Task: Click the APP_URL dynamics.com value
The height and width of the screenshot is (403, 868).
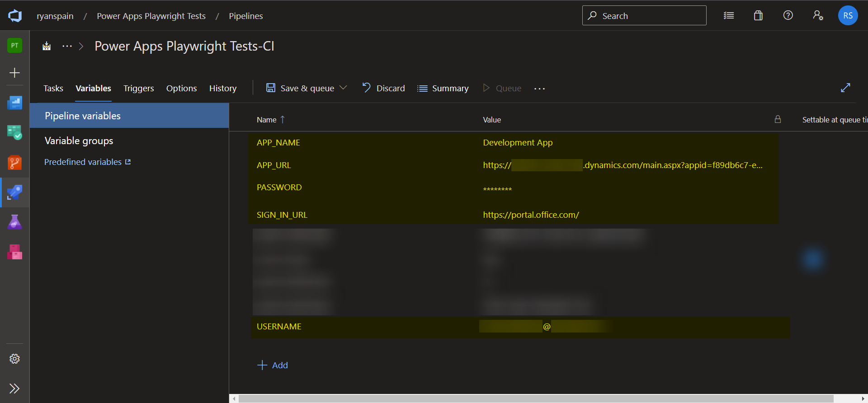Action: 623,165
